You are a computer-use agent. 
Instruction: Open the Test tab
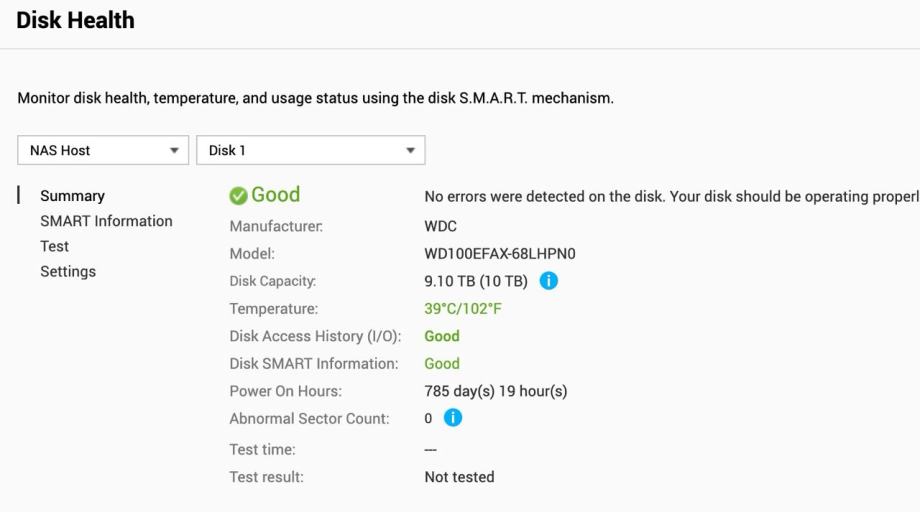tap(55, 246)
